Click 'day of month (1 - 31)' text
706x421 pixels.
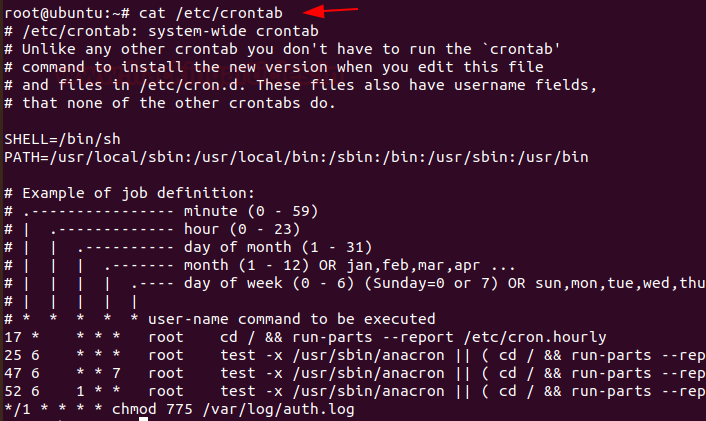point(278,247)
